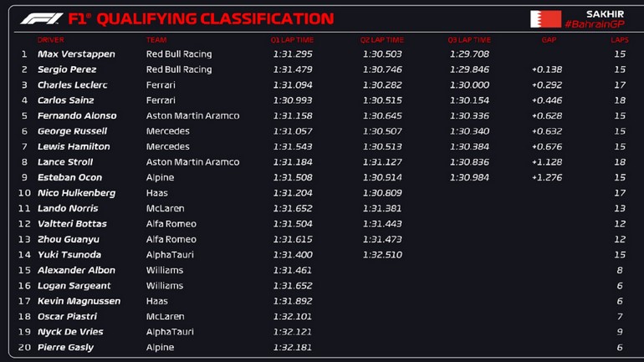
Task: Click the SAKHIR location label
Action: click(x=604, y=14)
